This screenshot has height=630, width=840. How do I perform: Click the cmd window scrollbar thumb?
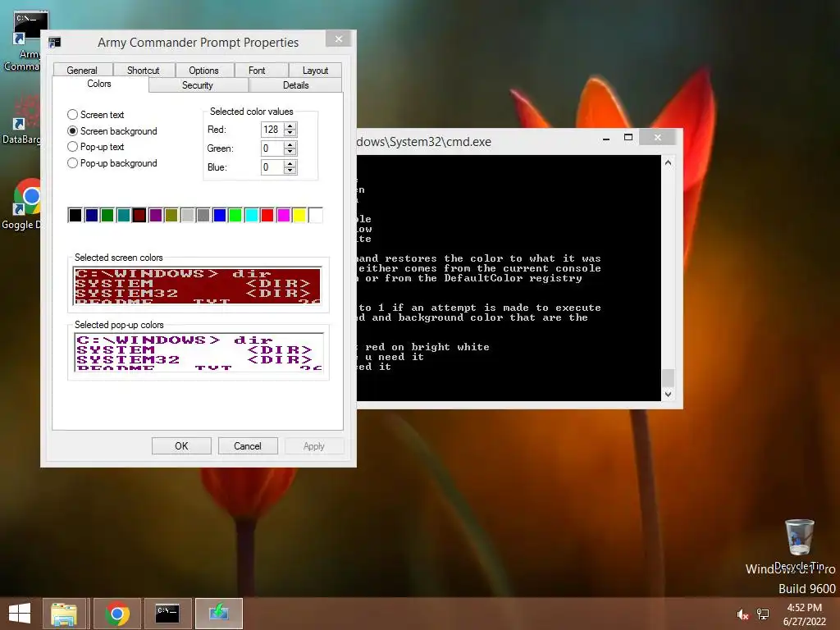668,377
